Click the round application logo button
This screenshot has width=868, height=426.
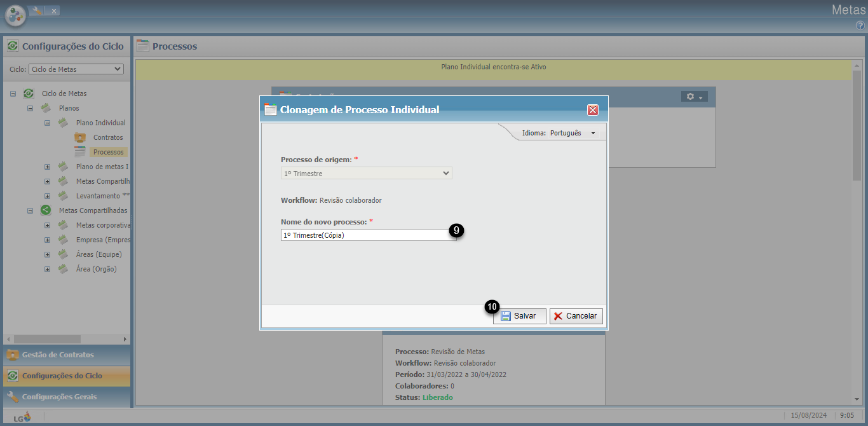(15, 15)
